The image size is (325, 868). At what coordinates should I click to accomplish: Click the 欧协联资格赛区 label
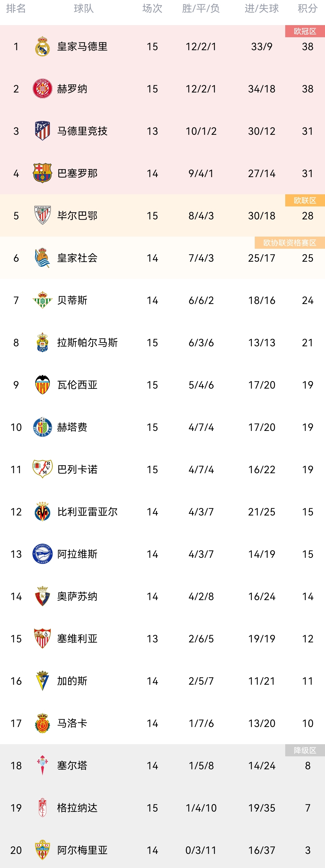[290, 243]
